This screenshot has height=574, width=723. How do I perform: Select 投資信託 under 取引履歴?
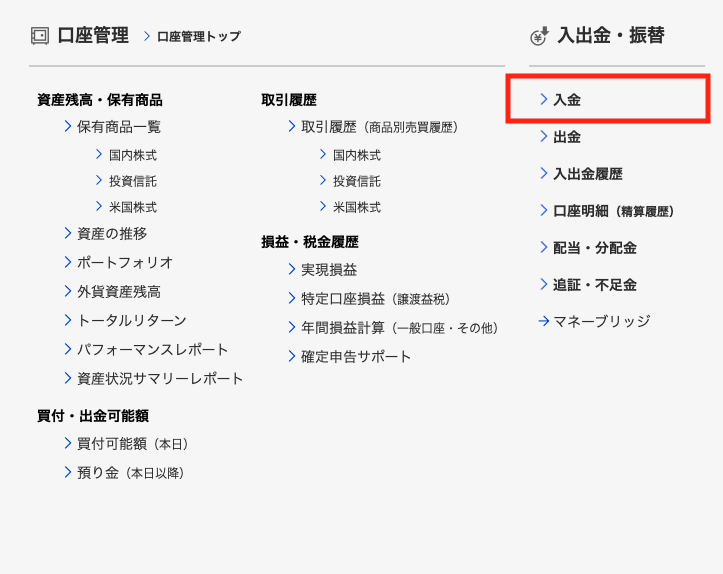pos(357,181)
